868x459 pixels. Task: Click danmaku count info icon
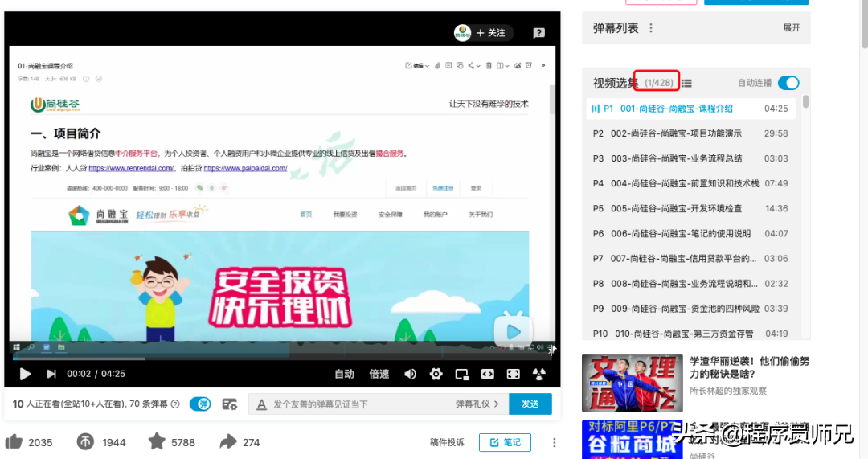pyautogui.click(x=175, y=404)
